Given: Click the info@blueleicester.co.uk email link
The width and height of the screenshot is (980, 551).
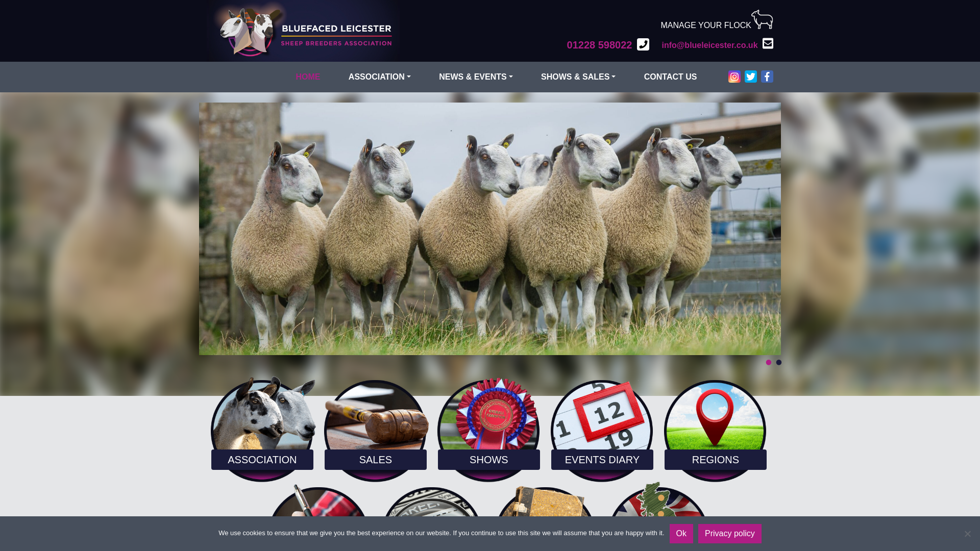Looking at the screenshot, I should point(709,45).
